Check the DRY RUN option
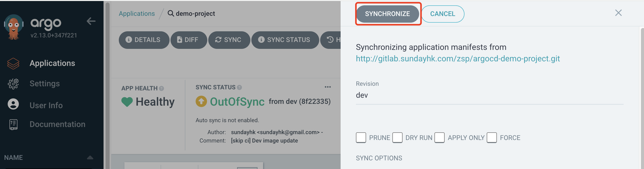The image size is (644, 169). pyautogui.click(x=397, y=138)
